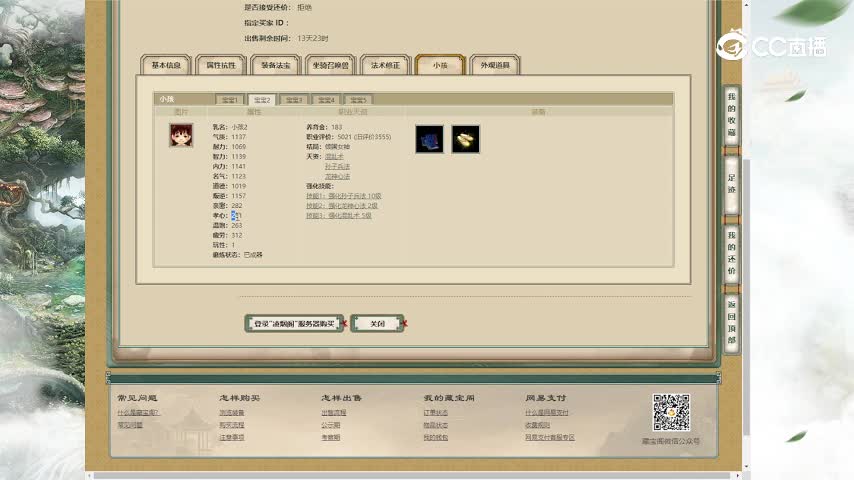
Task: Click the 登录"凌烟阁"服务器购买 button
Action: [x=294, y=324]
